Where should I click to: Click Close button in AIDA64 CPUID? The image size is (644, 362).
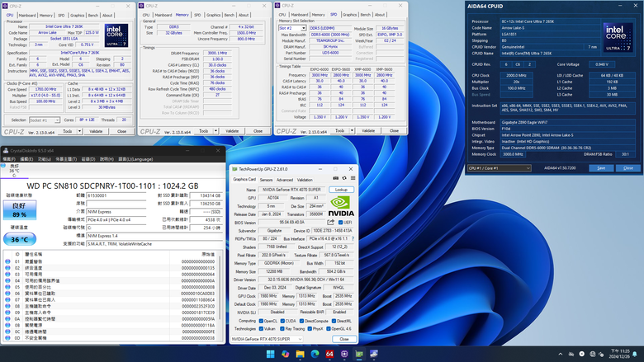tap(628, 168)
